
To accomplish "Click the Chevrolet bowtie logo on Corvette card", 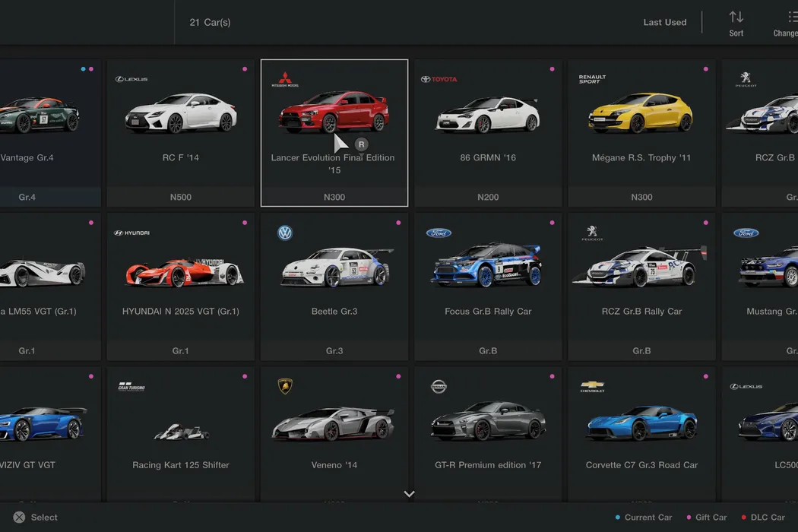I will [592, 387].
